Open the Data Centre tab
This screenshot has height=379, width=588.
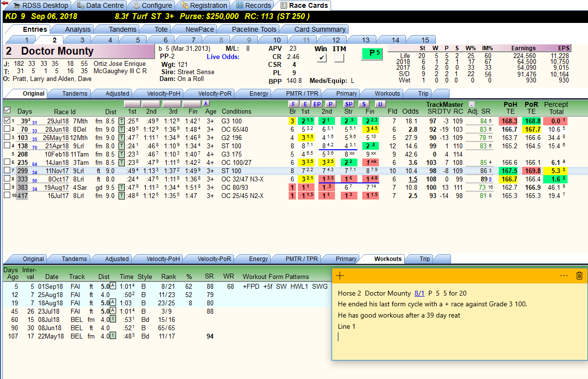click(100, 5)
